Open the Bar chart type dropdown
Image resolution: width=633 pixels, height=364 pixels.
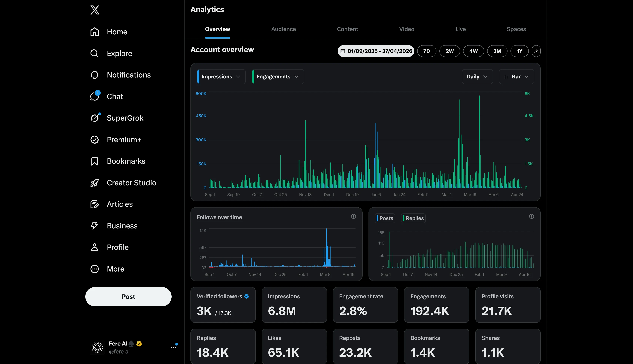[x=516, y=77]
